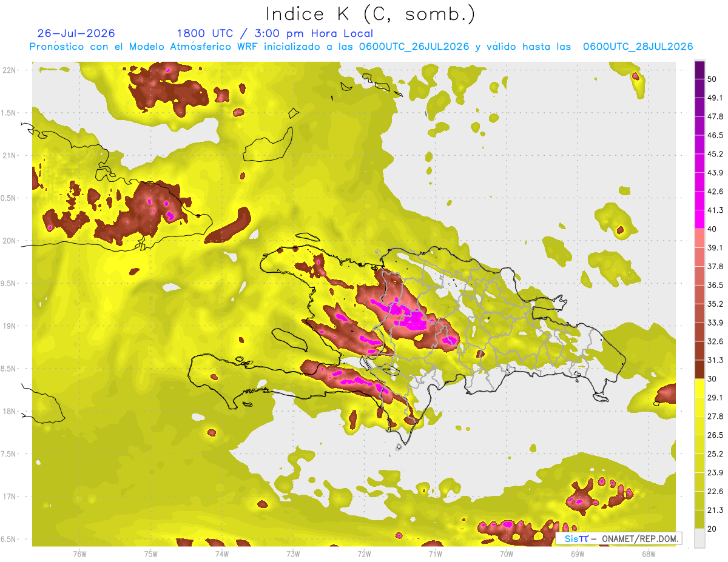Click "1800 UTC / 3:00 pm Hora Local"

[x=275, y=33]
